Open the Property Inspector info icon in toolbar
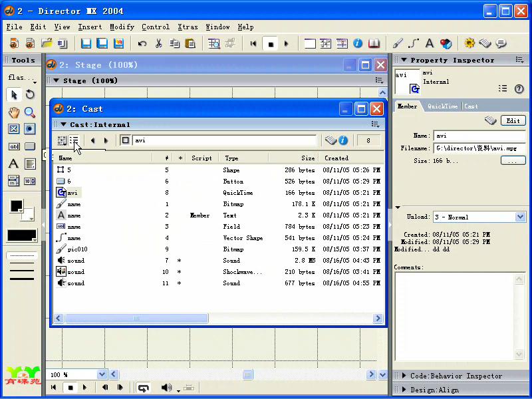532x399 pixels. pos(358,43)
